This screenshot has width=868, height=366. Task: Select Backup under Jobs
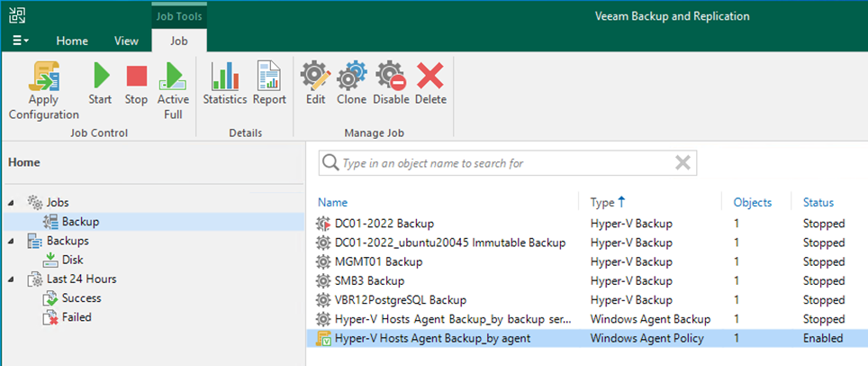(x=80, y=222)
